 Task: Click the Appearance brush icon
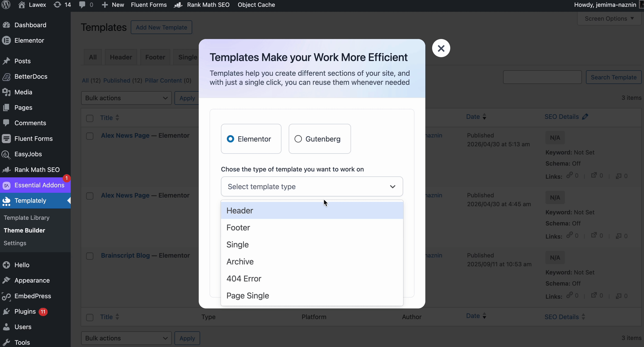coord(6,281)
